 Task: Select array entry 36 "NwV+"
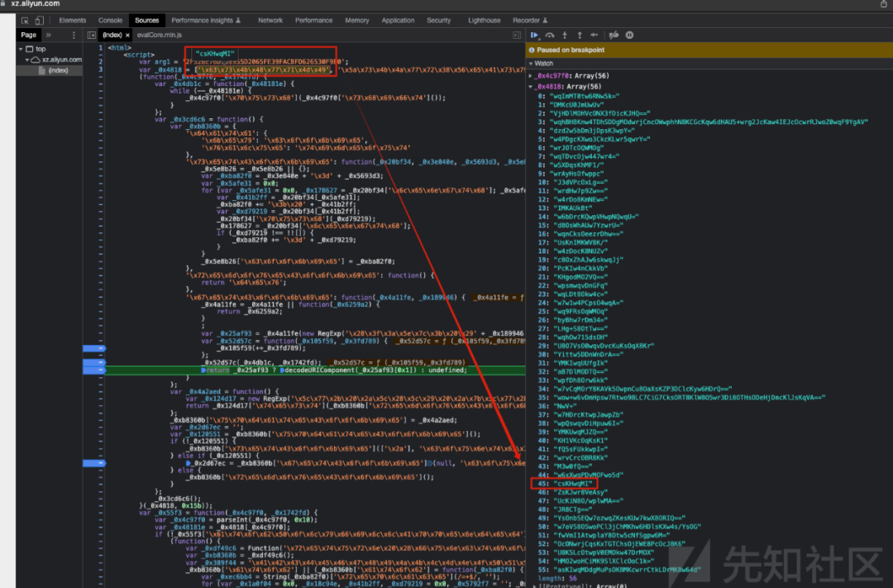pyautogui.click(x=557, y=406)
